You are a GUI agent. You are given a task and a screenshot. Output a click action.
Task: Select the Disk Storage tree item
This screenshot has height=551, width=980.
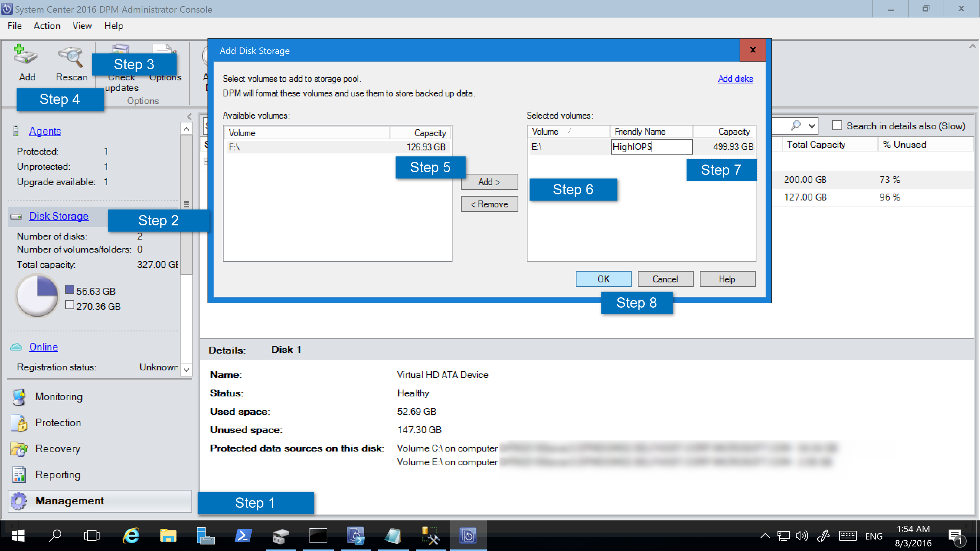coord(59,215)
